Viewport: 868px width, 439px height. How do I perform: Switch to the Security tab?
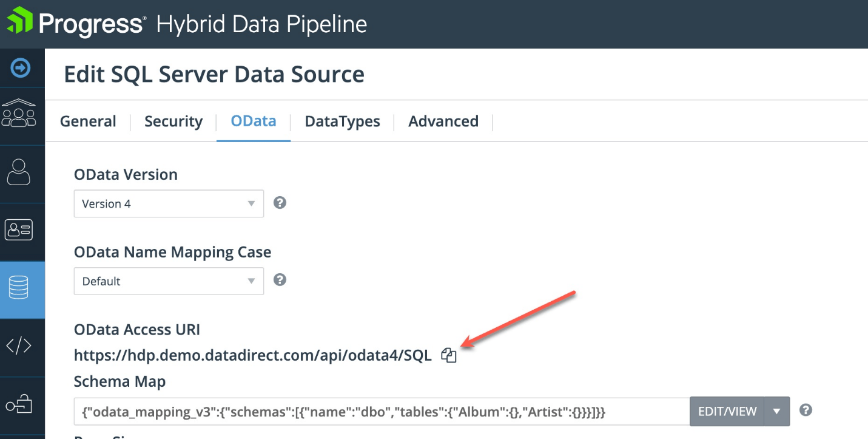click(173, 121)
